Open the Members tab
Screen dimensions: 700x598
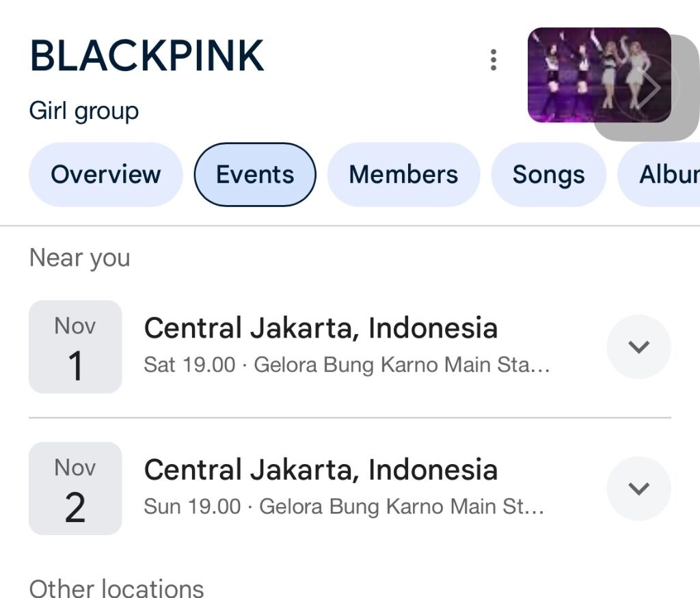pyautogui.click(x=403, y=174)
